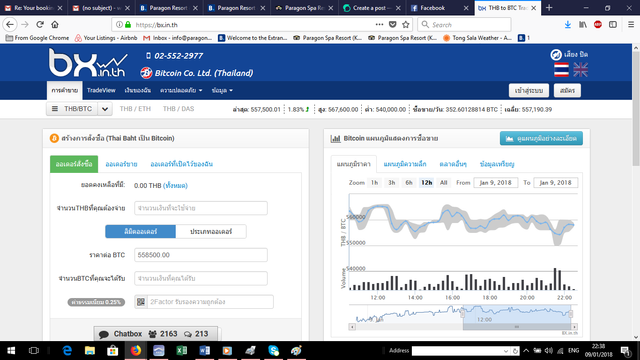
Task: Toggle the Firefox sidebar icon
Action: coord(613,24)
